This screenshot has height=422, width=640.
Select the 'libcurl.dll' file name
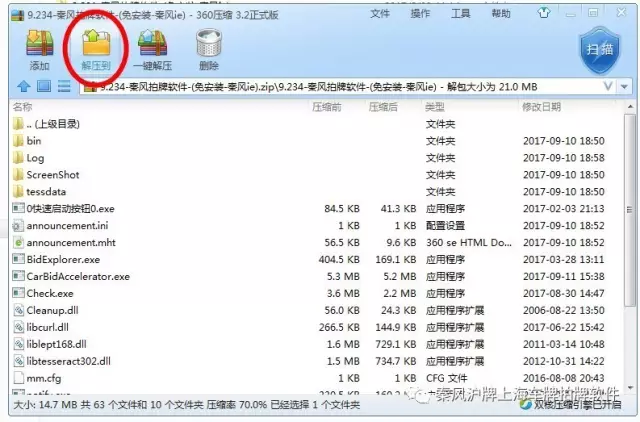point(48,327)
